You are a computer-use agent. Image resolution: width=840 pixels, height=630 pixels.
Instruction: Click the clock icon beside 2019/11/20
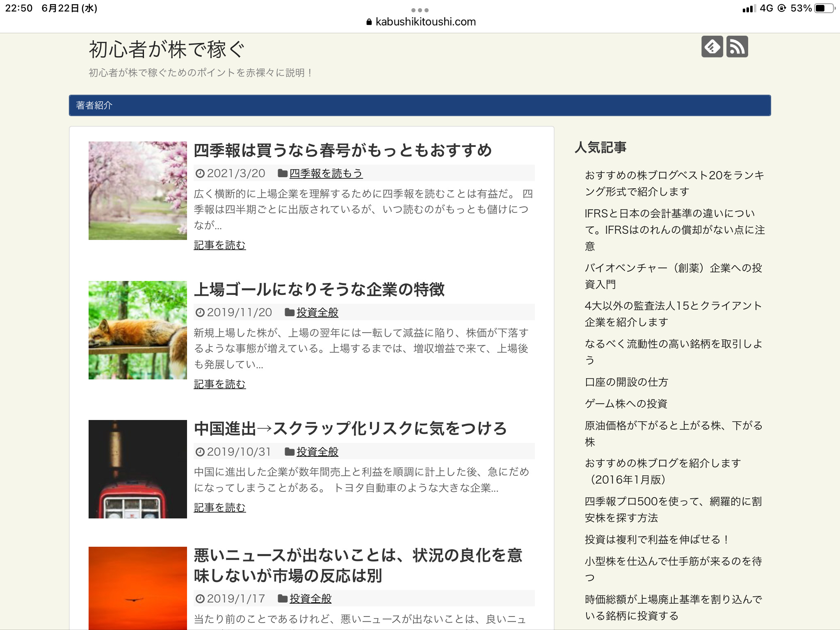point(200,312)
